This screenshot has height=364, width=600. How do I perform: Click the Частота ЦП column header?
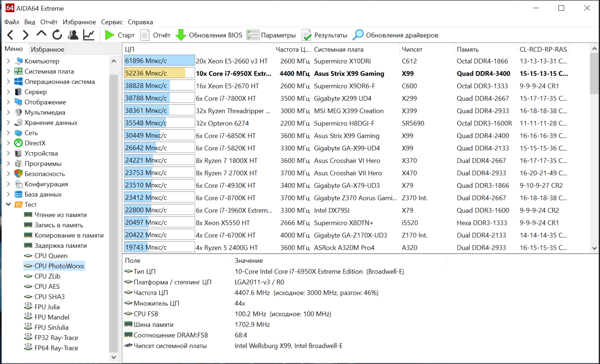click(292, 49)
